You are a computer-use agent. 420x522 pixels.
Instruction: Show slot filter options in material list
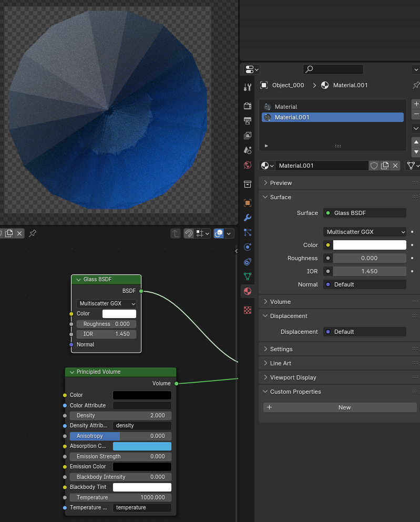click(x=266, y=146)
